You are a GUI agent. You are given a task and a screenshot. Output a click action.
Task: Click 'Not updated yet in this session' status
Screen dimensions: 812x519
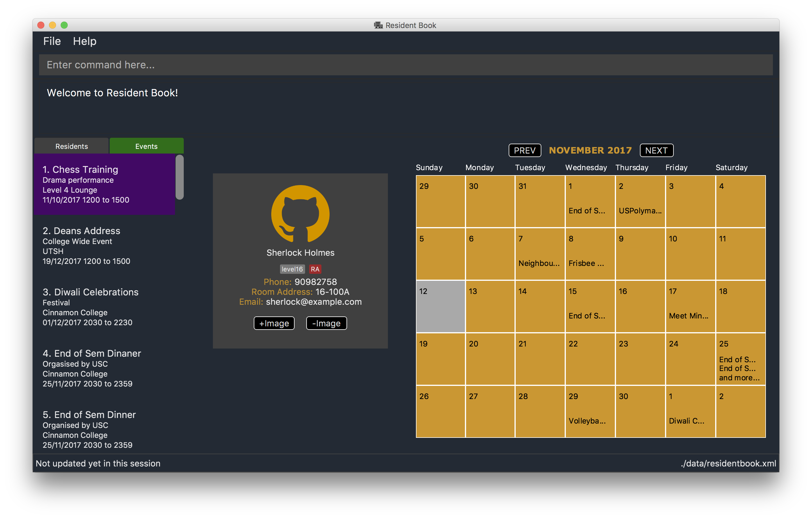coord(98,463)
